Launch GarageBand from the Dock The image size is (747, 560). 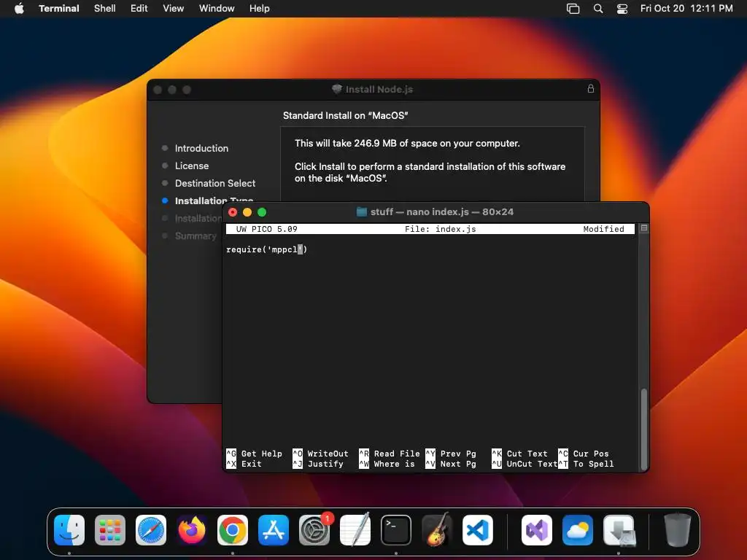pos(437,530)
